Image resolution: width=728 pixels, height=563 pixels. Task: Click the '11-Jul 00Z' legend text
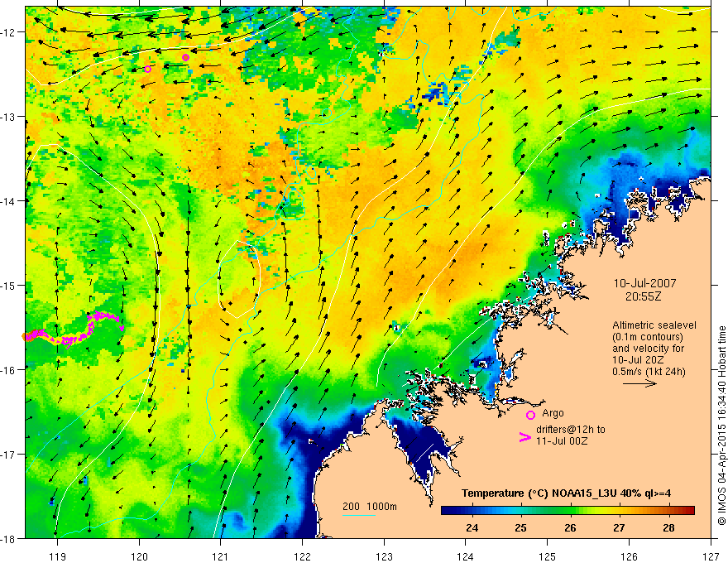pyautogui.click(x=562, y=440)
